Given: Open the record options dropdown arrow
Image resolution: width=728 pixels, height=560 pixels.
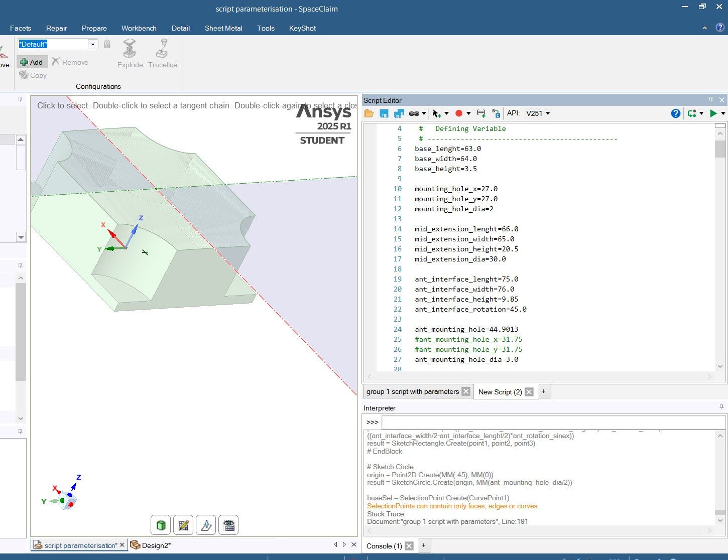Looking at the screenshot, I should tap(468, 113).
